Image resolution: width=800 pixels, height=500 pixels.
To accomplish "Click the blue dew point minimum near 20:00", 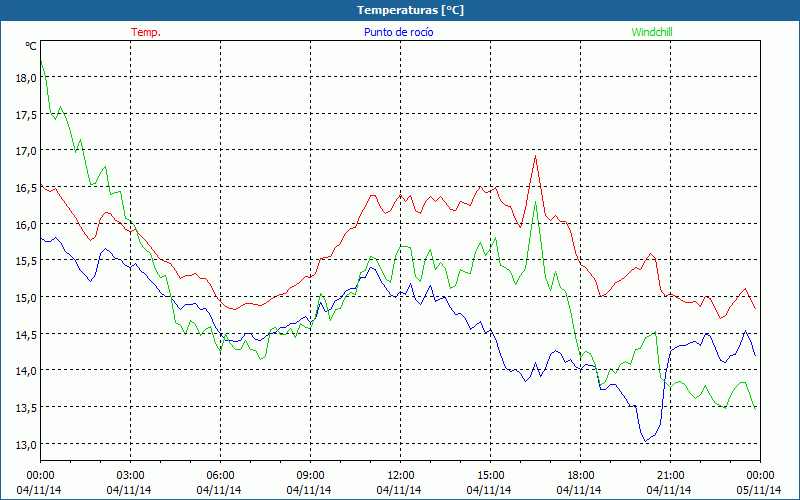I will (x=645, y=441).
